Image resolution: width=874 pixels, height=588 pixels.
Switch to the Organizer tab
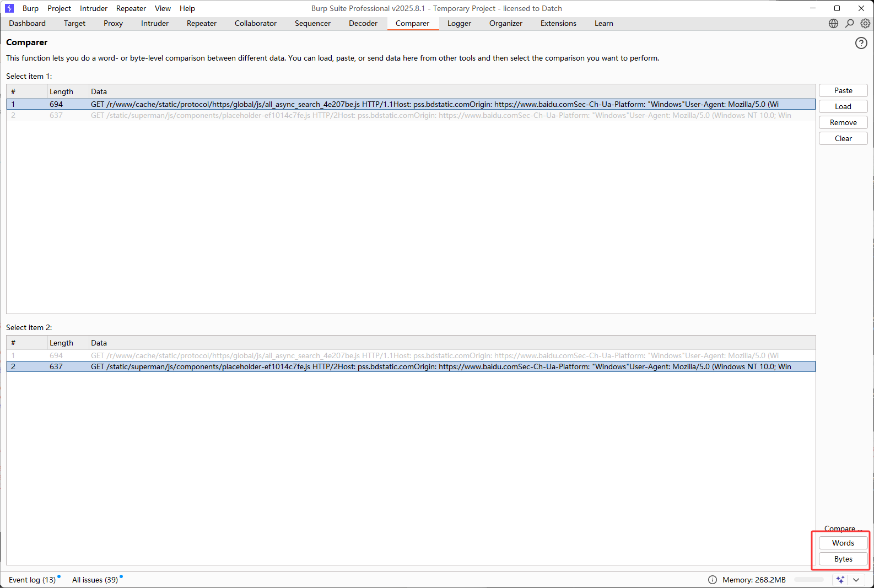point(505,23)
